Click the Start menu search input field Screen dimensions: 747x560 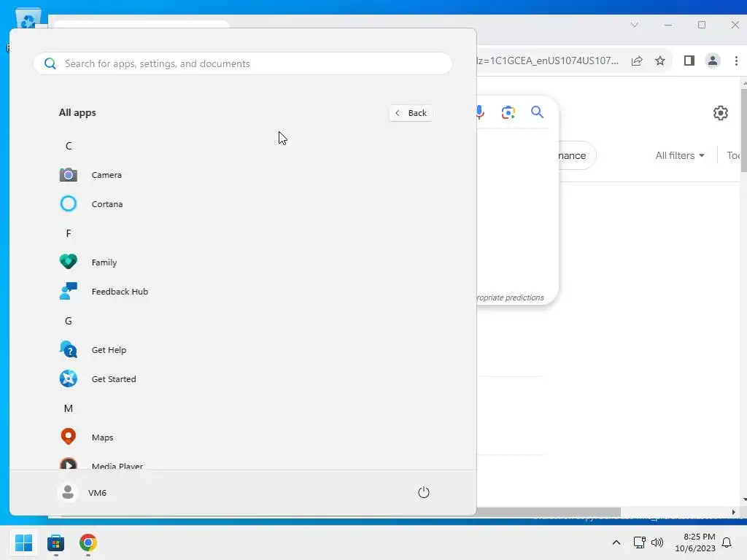coord(243,63)
